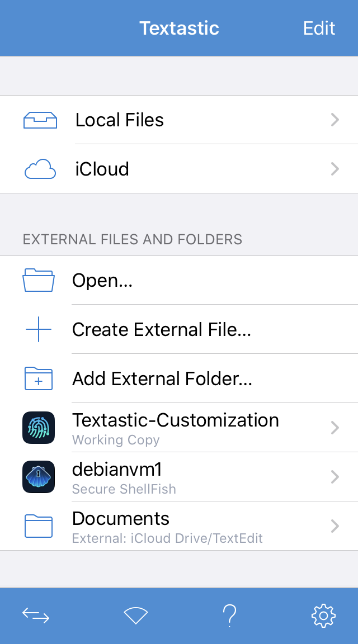Tap the chevron on the iCloud row

(x=336, y=169)
